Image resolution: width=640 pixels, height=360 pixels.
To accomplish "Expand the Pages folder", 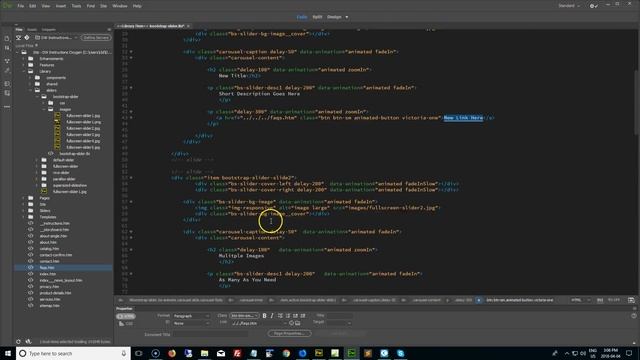I will click(x=24, y=198).
